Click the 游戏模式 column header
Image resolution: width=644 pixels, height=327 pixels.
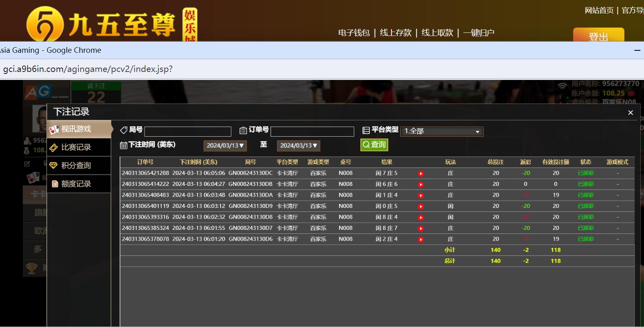(x=617, y=162)
